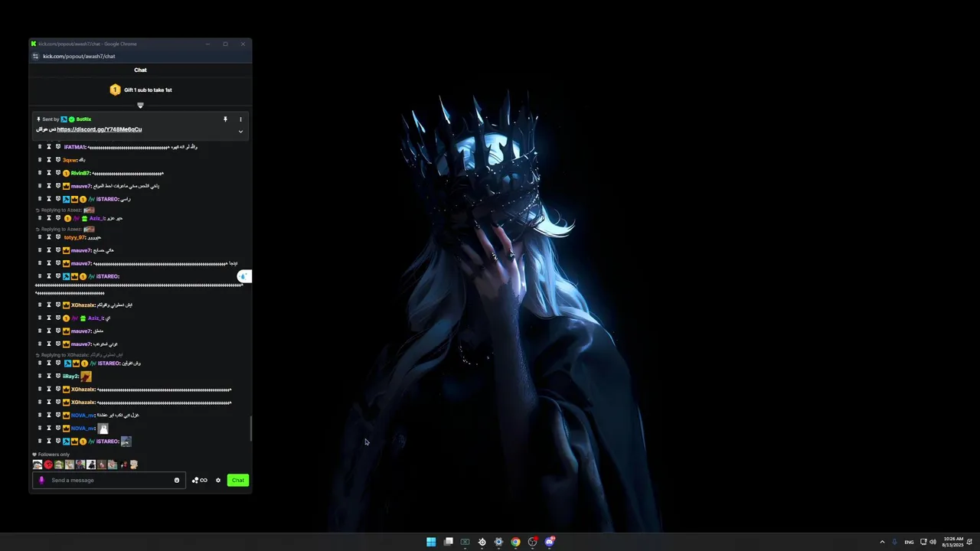Image resolution: width=980 pixels, height=551 pixels.
Task: Show hidden system tray icons
Action: click(882, 542)
